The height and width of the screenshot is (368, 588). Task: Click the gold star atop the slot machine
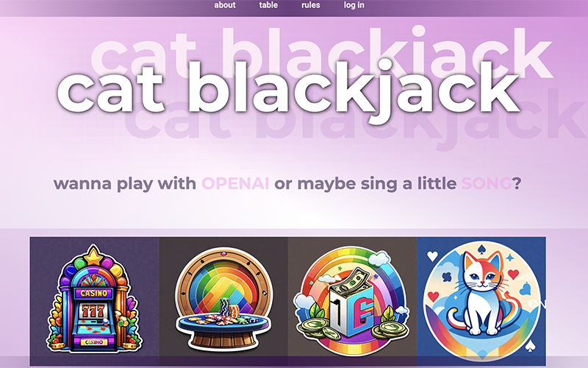(93, 256)
